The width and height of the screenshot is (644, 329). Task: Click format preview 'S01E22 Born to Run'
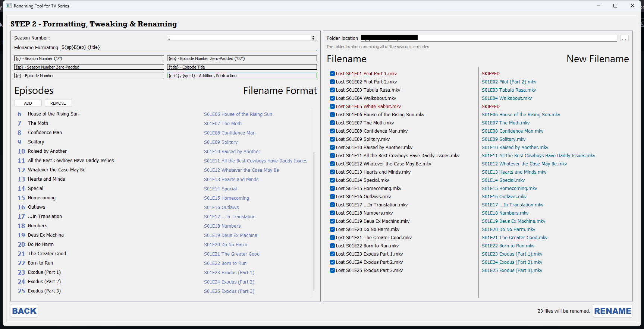[x=225, y=263]
